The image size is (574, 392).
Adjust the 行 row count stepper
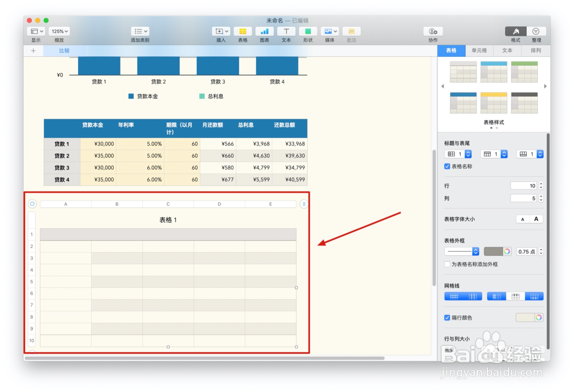(541, 186)
